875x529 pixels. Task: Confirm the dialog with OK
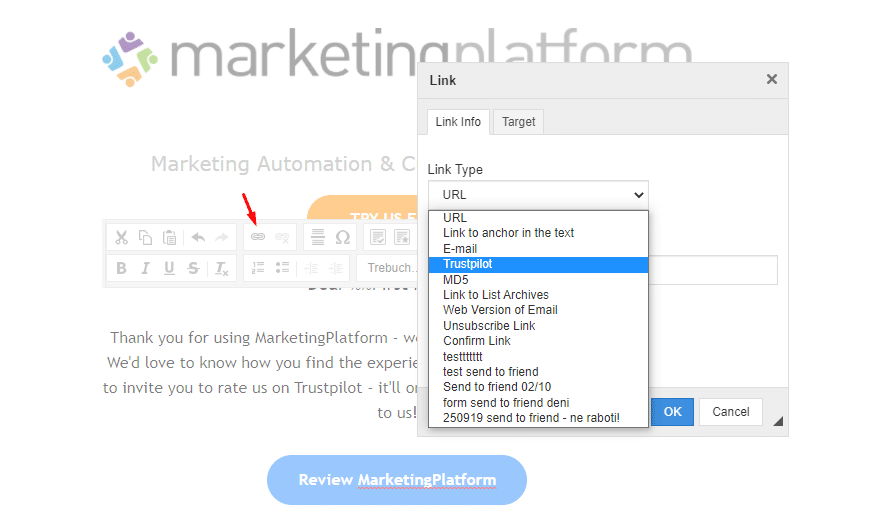point(672,412)
